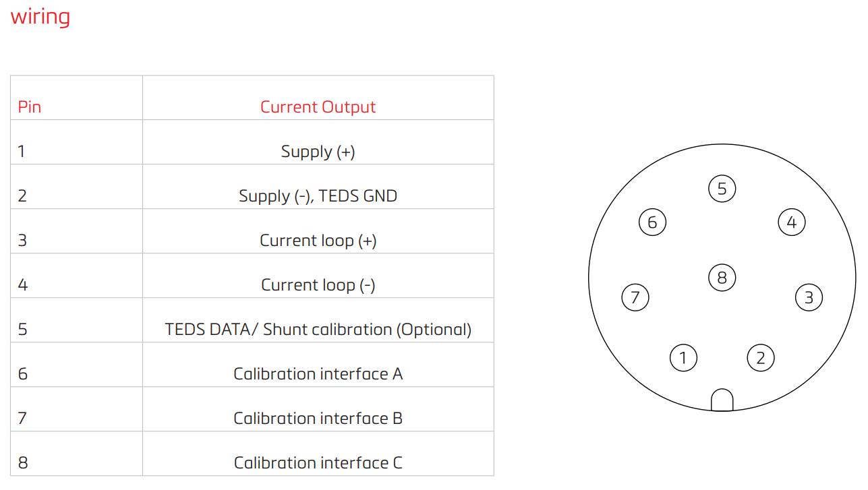Click the connector keying notch at bottom
Viewport: 868px width, 490px height.
click(722, 400)
